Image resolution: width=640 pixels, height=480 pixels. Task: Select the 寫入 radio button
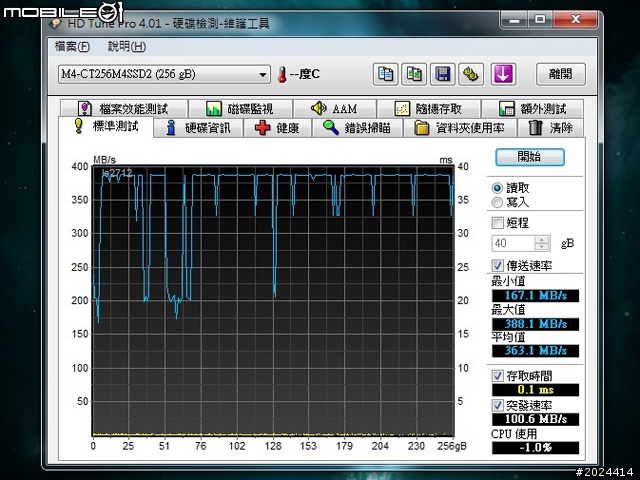[x=497, y=202]
